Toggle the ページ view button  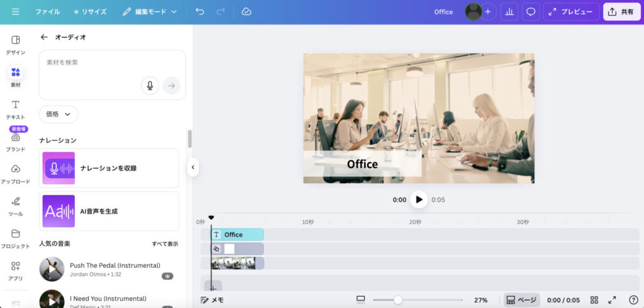521,300
